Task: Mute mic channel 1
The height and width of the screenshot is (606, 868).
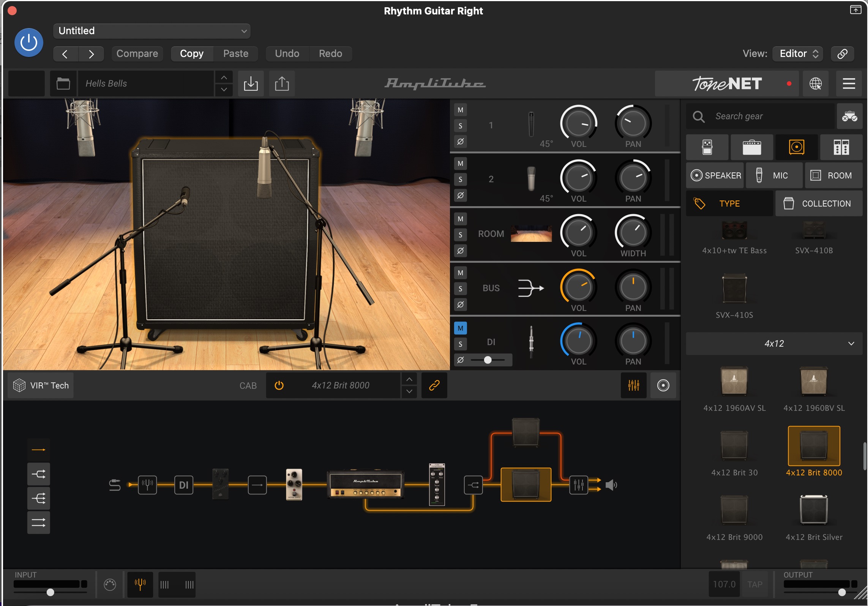Action: 461,110
